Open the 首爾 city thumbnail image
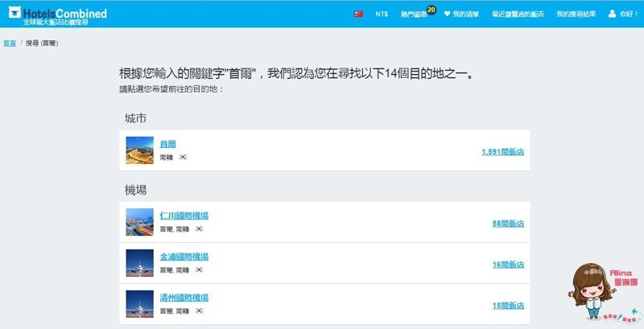The height and width of the screenshot is (329, 644). pyautogui.click(x=139, y=150)
